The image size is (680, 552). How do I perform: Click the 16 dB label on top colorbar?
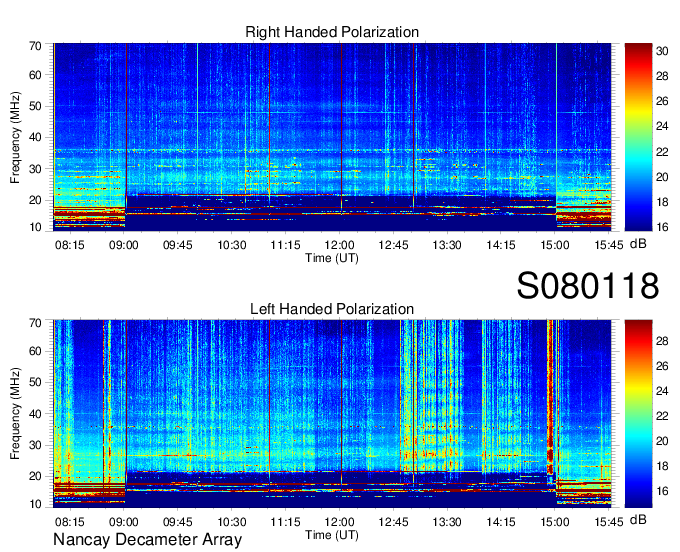(662, 226)
